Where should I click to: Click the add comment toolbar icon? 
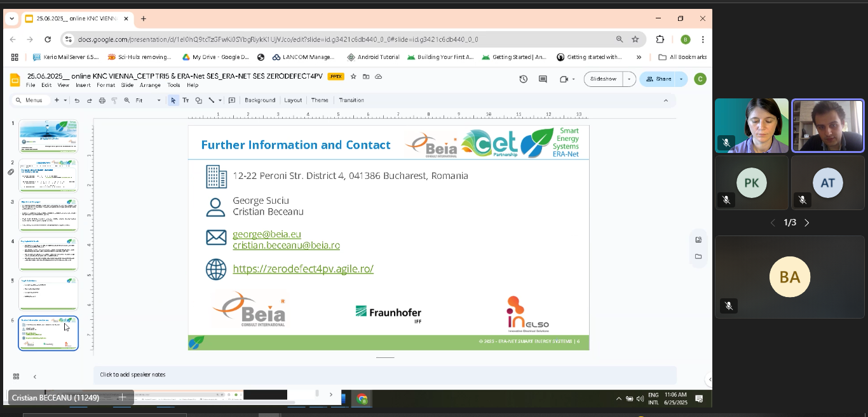[x=232, y=100]
